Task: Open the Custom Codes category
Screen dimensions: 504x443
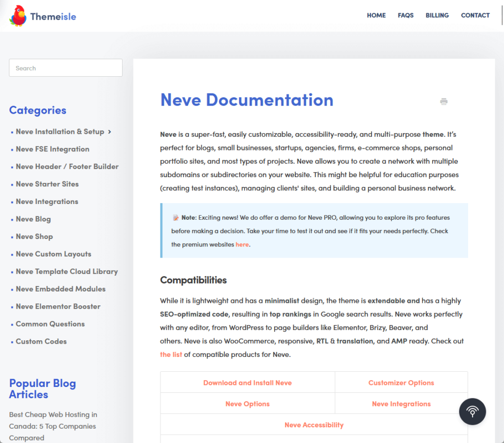Action: 41,342
